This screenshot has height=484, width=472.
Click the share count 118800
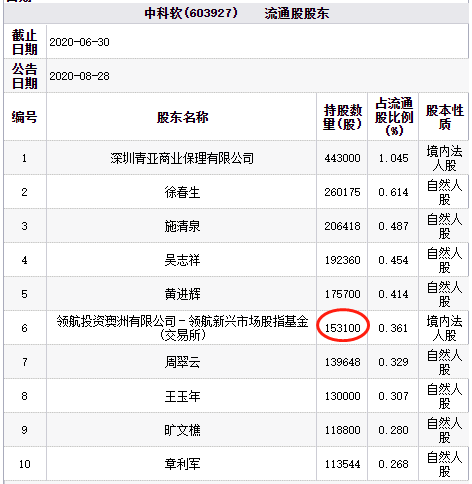pos(342,430)
